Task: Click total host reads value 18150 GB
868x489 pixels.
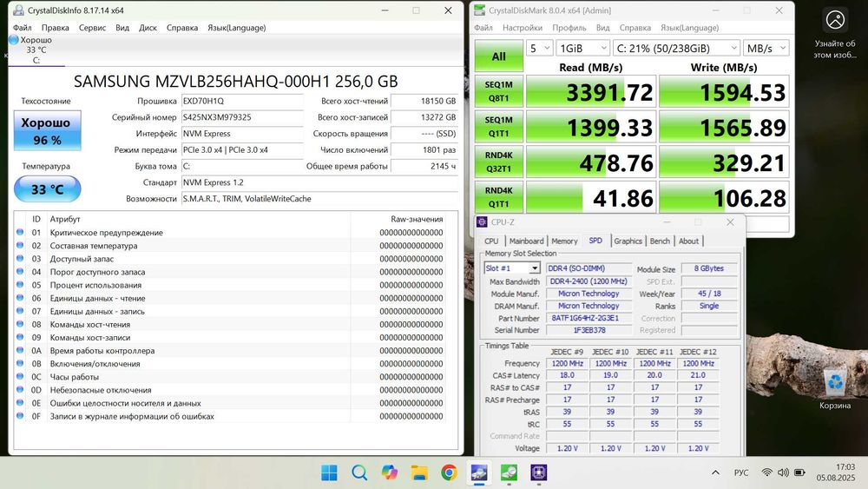Action: point(424,101)
